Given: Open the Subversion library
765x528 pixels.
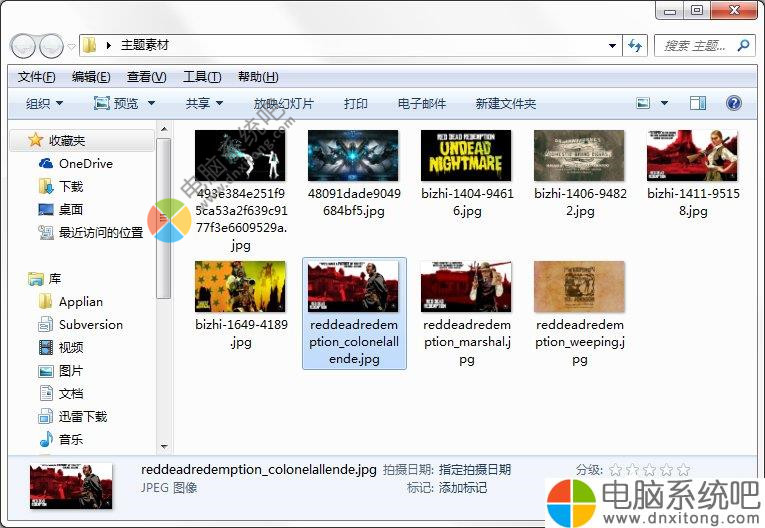Looking at the screenshot, I should (81, 325).
